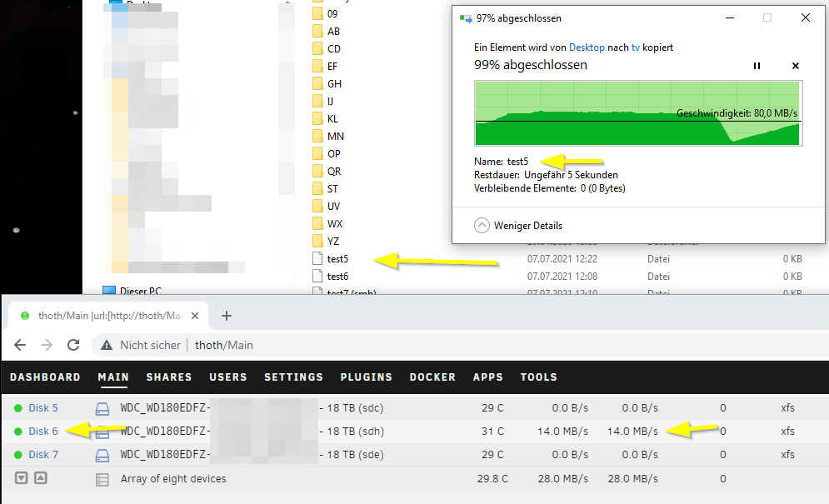The image size is (829, 504).
Task: Open the PLUGINS menu
Action: [367, 377]
